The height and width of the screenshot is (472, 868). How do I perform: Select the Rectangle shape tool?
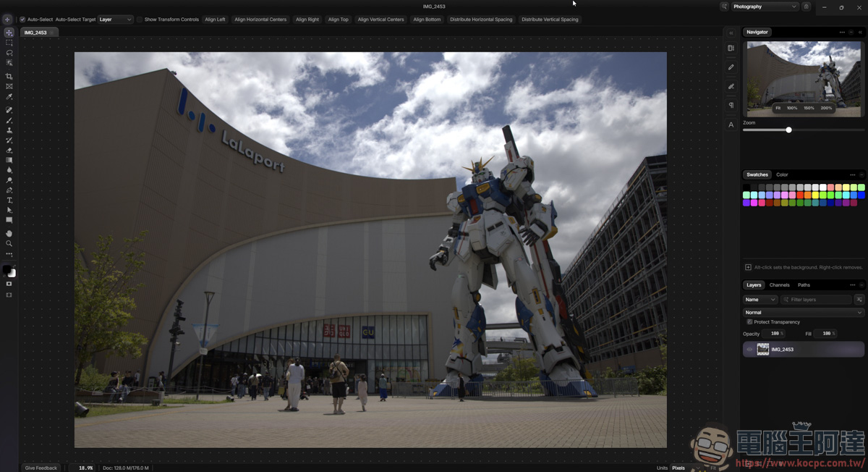point(9,220)
